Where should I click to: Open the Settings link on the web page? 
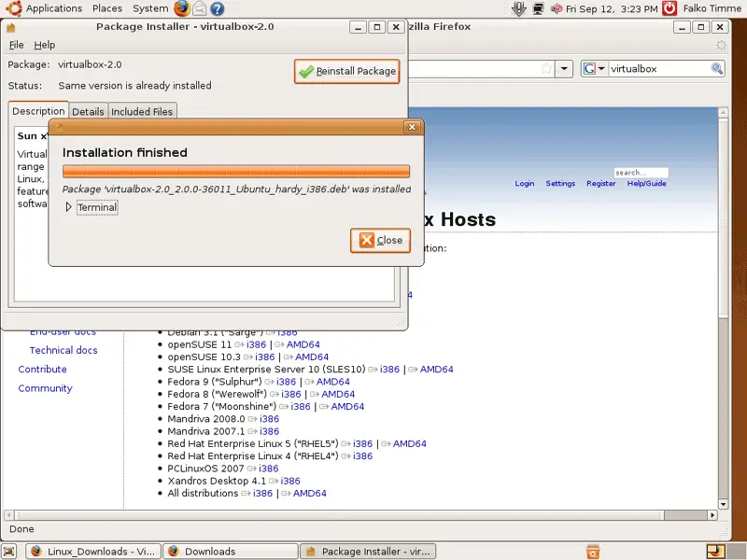[560, 183]
